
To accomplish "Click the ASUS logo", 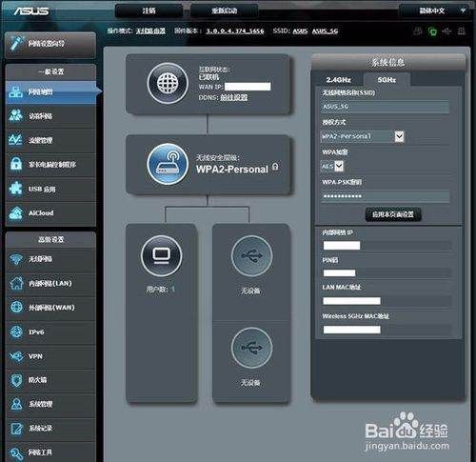I will (x=31, y=11).
